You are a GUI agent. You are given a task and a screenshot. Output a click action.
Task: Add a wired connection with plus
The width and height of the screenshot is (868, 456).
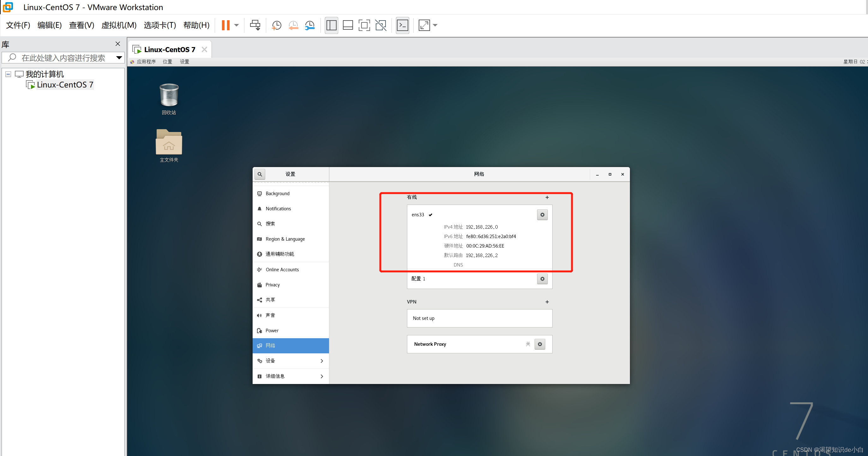547,197
